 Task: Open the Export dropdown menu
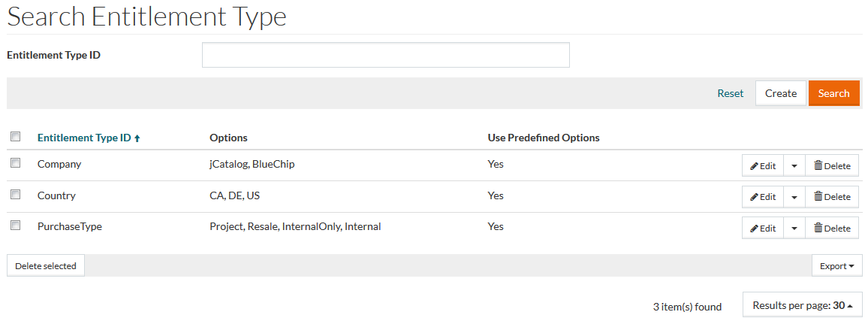pos(836,265)
